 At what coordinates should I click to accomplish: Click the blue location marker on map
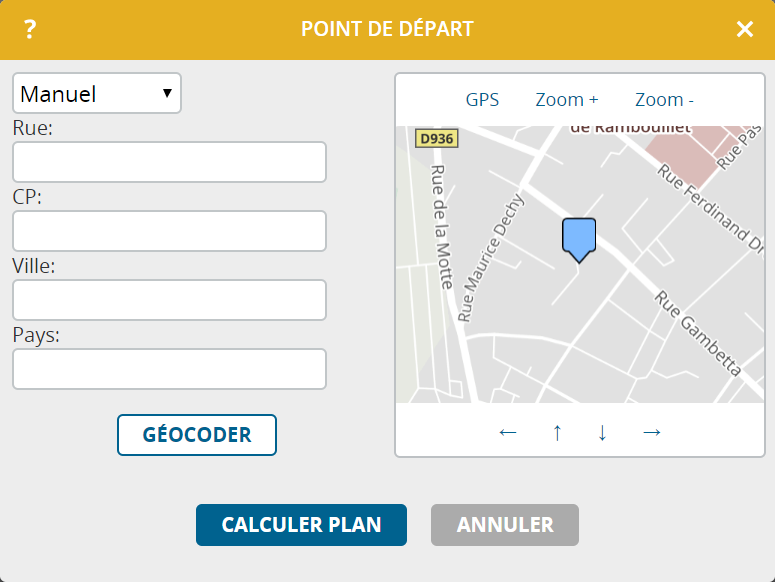[x=579, y=238]
